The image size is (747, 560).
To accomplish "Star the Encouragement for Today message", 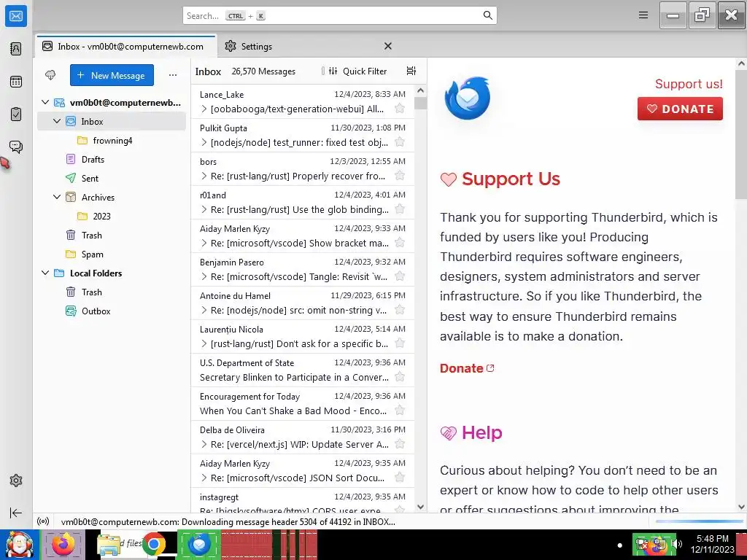I will [x=400, y=411].
